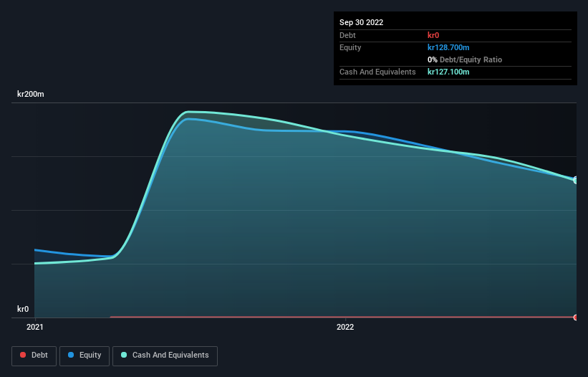Image resolution: width=588 pixels, height=377 pixels.
Task: Click the blue Equity legend dot
Action: tap(71, 355)
